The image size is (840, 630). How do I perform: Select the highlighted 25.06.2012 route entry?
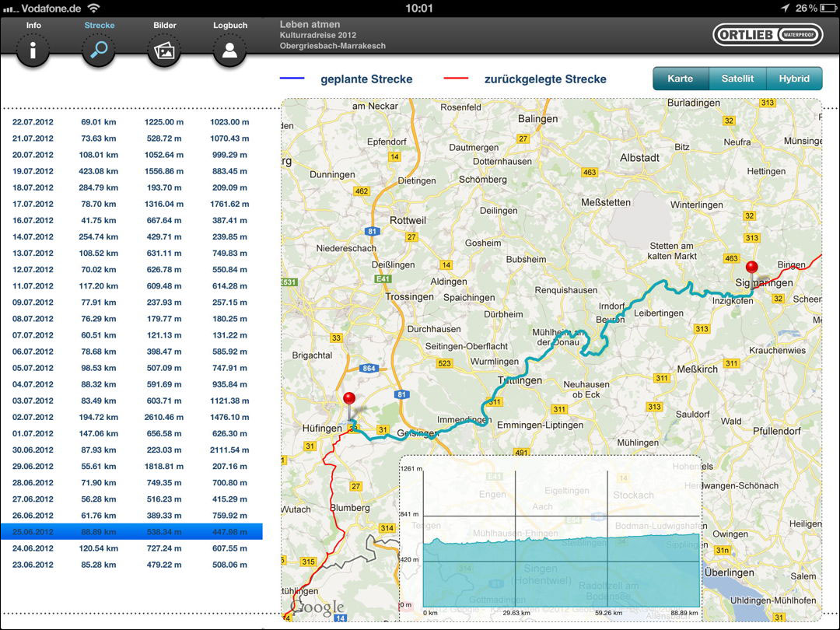(x=131, y=532)
